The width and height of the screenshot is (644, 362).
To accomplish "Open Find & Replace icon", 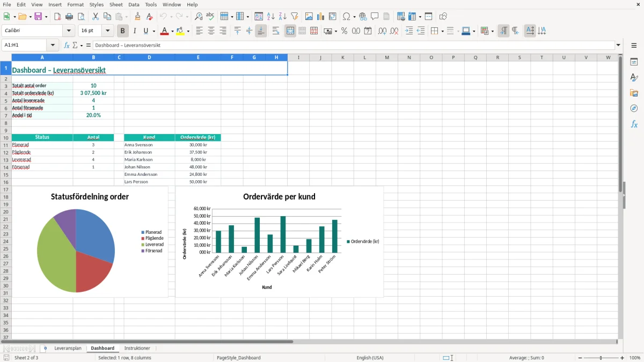I will coord(199,17).
